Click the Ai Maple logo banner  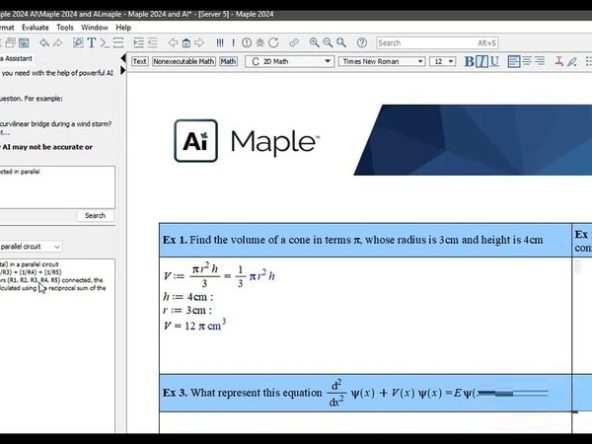(247, 141)
